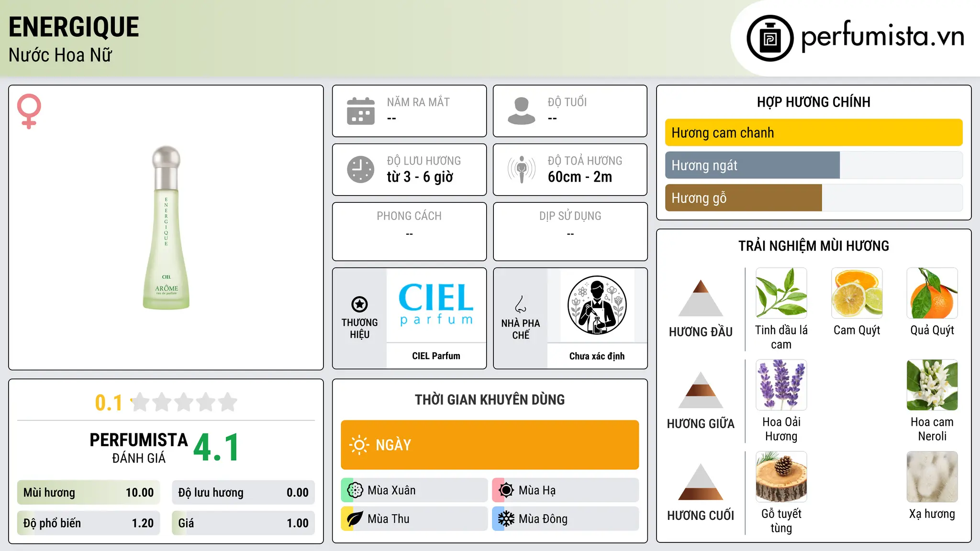Select the Hoa cam Neroli note image

coord(932,385)
